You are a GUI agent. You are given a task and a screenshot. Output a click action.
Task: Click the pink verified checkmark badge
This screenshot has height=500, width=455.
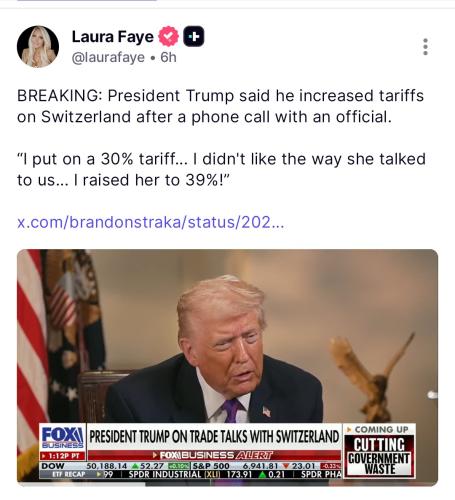(168, 36)
